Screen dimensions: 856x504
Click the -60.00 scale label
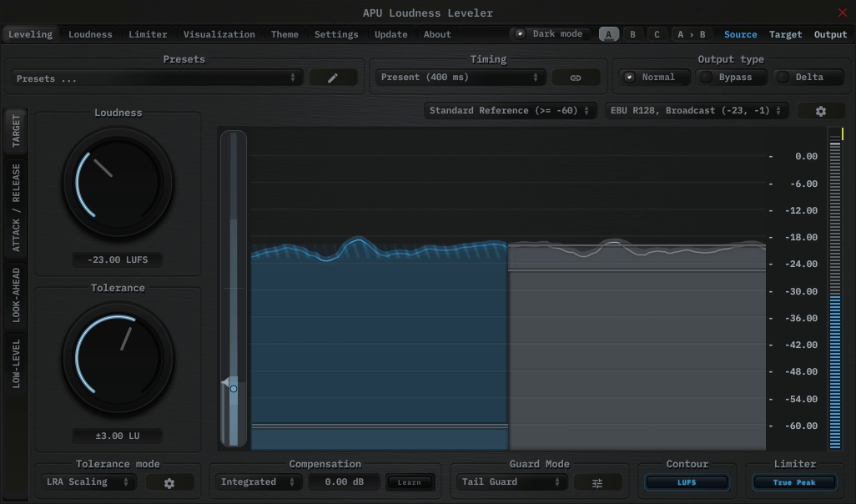point(801,426)
